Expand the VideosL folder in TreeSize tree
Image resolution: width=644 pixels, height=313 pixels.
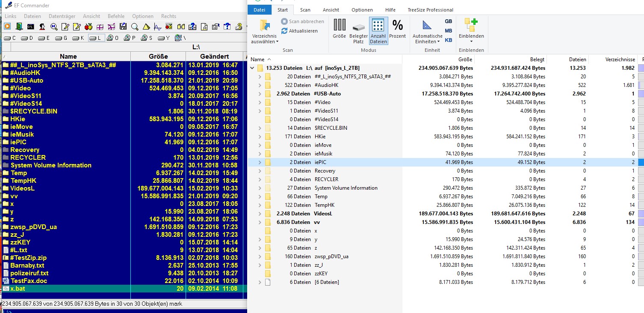[x=260, y=214]
